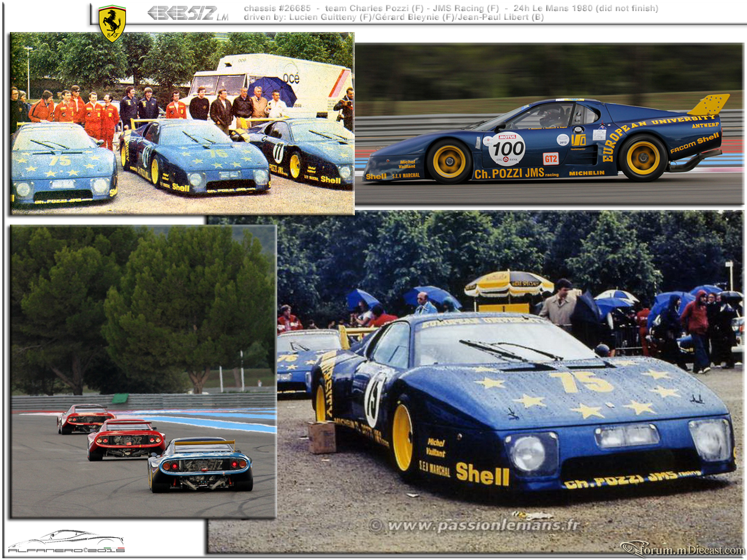Click the driver name 'Lucien Guitteny (F)'

(331, 17)
